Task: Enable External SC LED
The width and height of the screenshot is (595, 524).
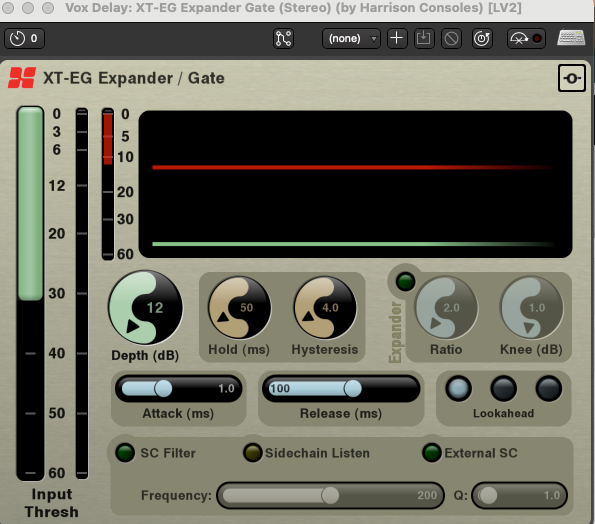Action: coord(432,453)
